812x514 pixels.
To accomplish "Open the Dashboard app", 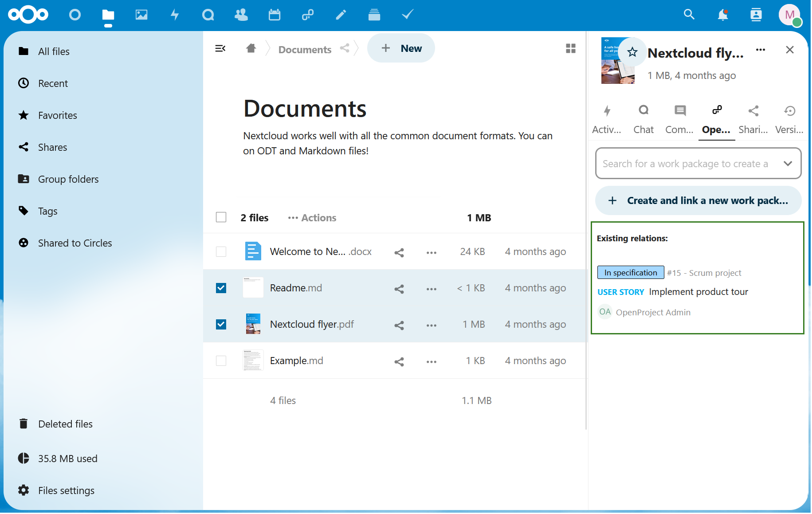I will (x=75, y=15).
